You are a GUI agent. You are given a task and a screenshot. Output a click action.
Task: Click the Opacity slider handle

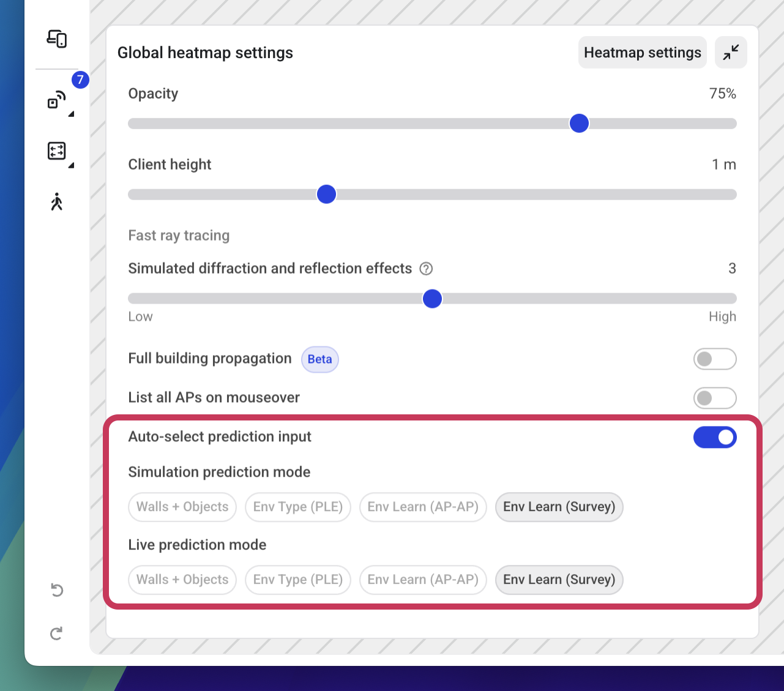579,124
